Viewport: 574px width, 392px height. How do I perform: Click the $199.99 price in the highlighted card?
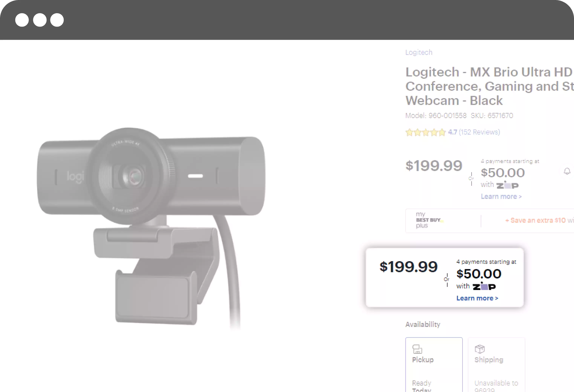coord(408,267)
